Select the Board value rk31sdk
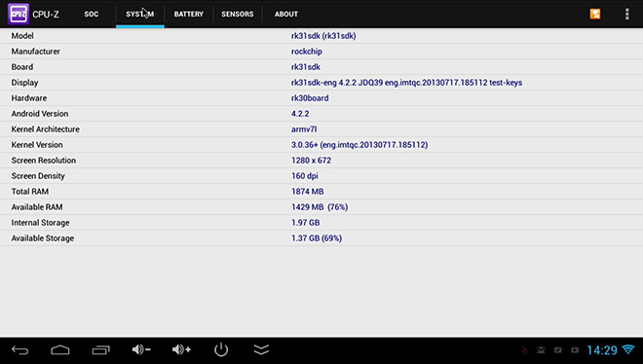643x364 pixels. pyautogui.click(x=306, y=67)
